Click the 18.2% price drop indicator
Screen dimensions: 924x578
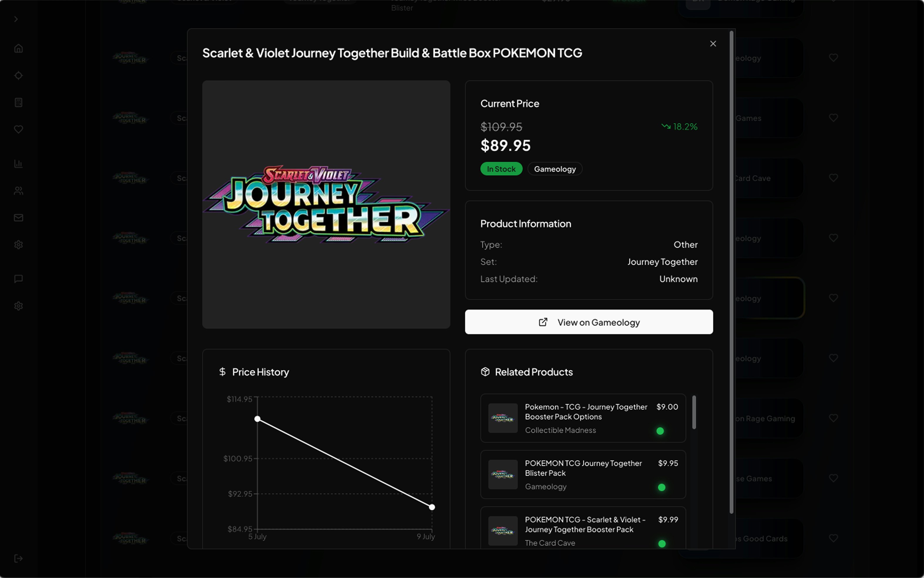679,127
